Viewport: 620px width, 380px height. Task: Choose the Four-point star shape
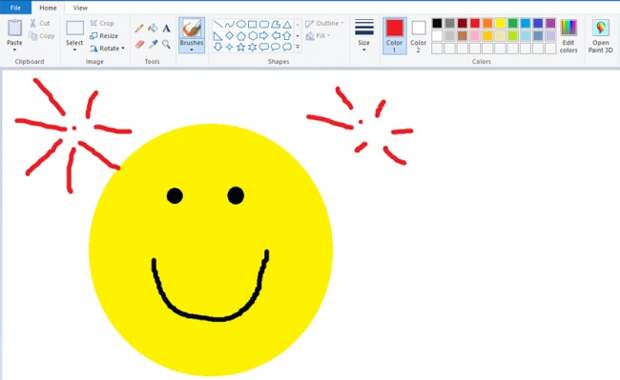tap(229, 47)
